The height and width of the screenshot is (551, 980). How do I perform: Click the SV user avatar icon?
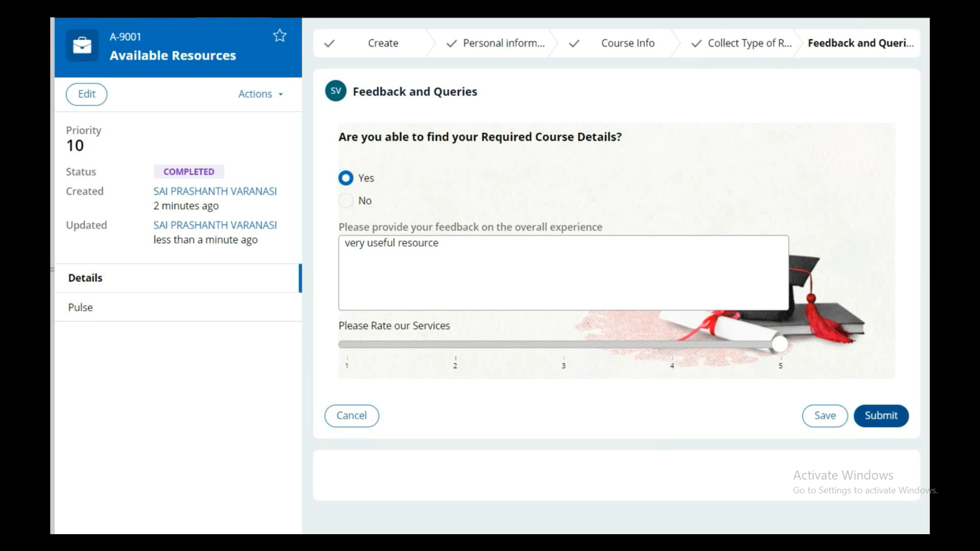click(x=335, y=91)
